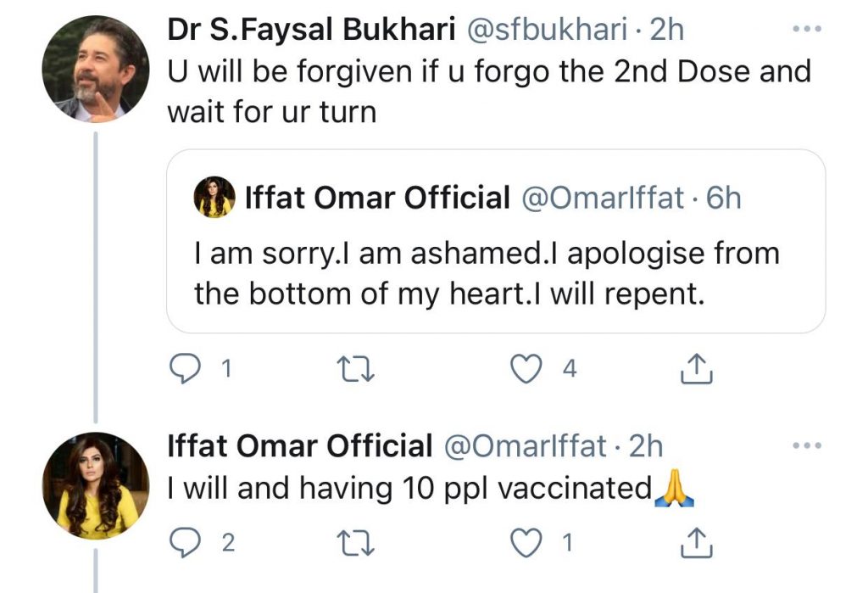Like Dr Bukhari's tweet with 4 likes
This screenshot has width=868, height=593.
pos(530,368)
